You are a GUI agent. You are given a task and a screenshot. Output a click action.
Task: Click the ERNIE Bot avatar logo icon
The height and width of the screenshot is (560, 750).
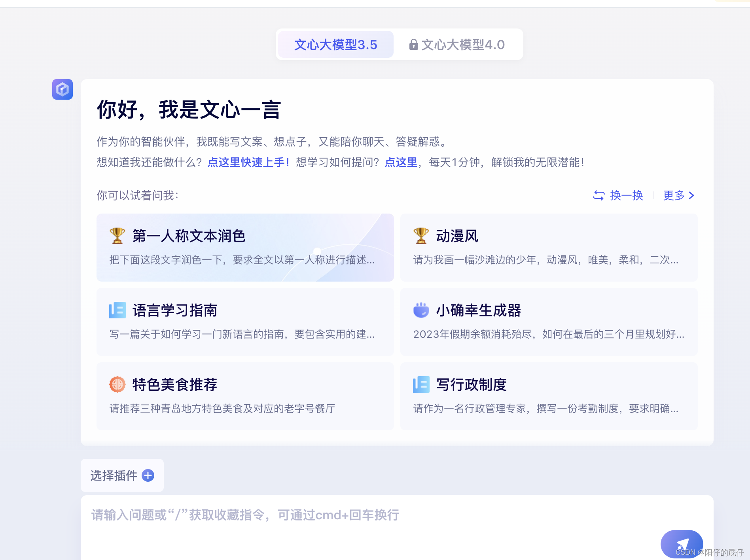point(62,89)
